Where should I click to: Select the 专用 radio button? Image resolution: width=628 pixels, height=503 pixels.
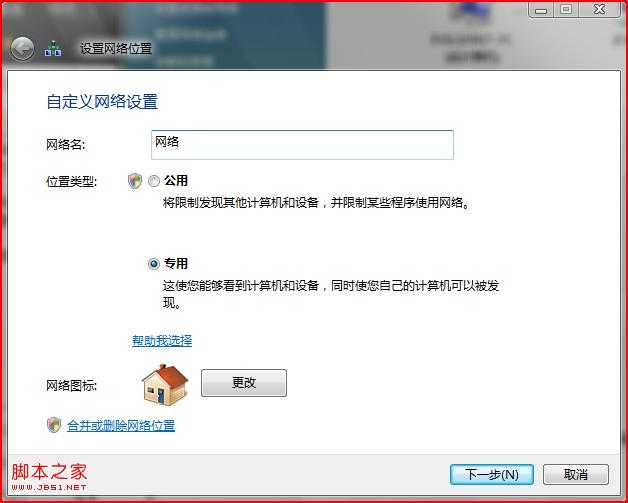154,264
